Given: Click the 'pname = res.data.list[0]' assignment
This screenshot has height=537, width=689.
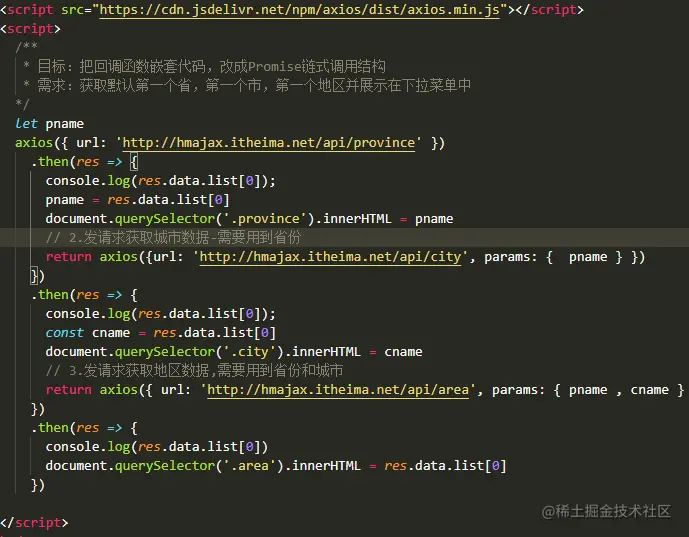Looking at the screenshot, I should [138, 200].
